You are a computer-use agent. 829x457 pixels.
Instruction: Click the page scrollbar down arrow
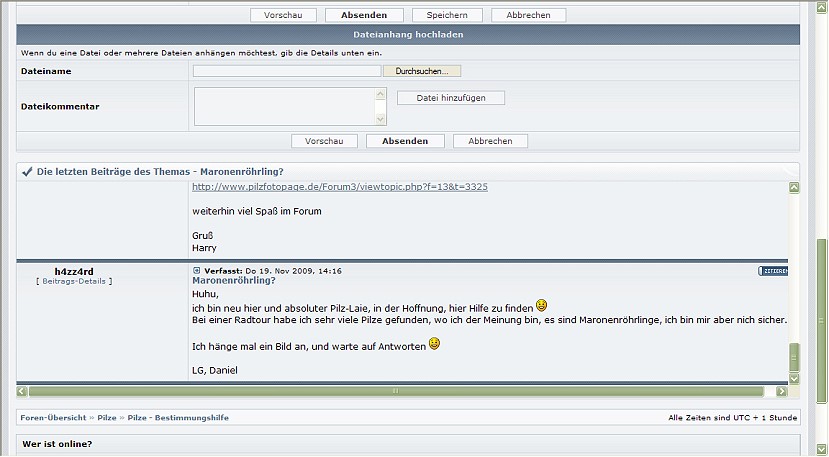(x=821, y=449)
